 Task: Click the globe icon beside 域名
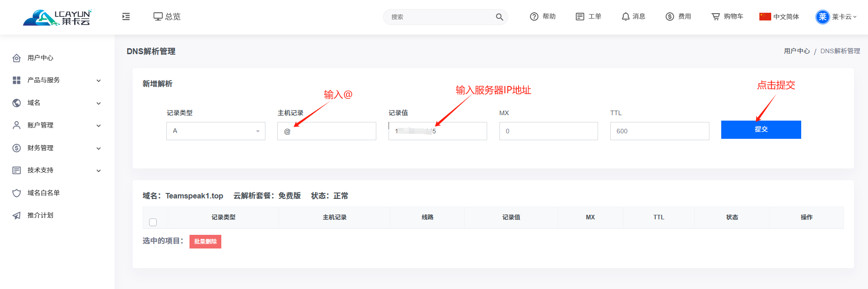point(17,103)
